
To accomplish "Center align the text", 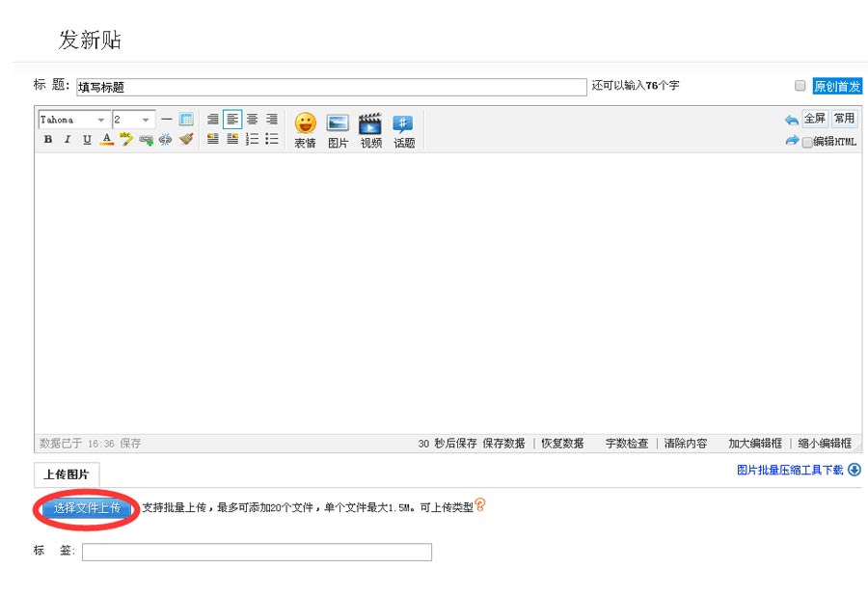I will pyautogui.click(x=252, y=119).
